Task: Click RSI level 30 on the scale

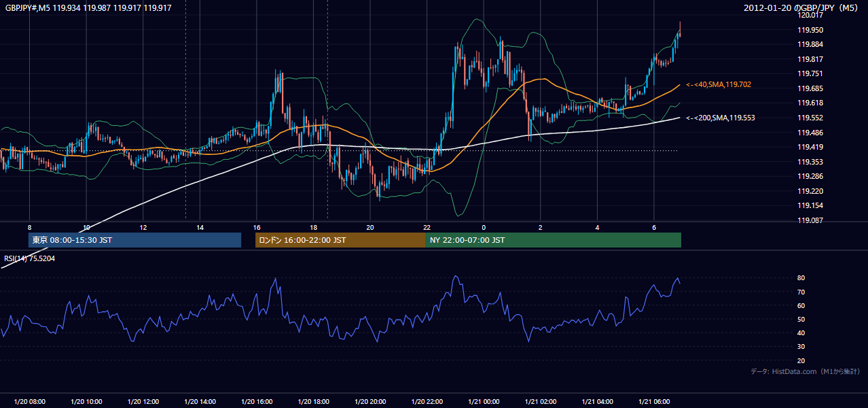Action: [x=801, y=347]
